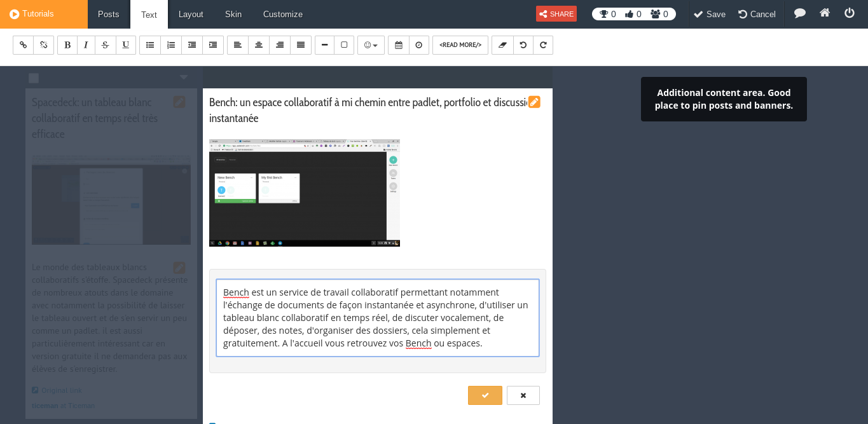Click the Additional content area banner
The width and height of the screenshot is (868, 424).
(x=724, y=99)
